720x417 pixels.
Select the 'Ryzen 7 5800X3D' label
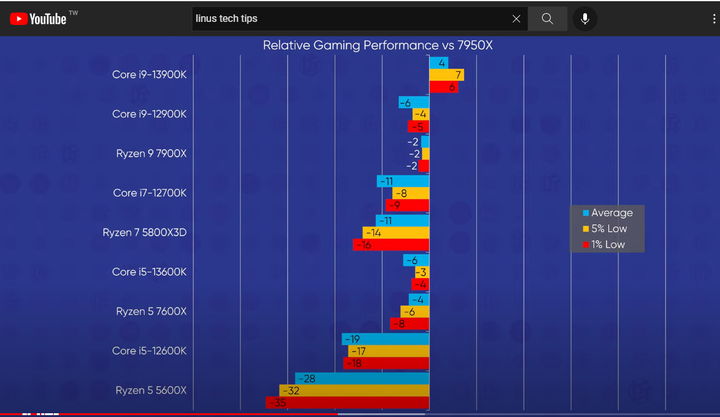click(x=145, y=232)
